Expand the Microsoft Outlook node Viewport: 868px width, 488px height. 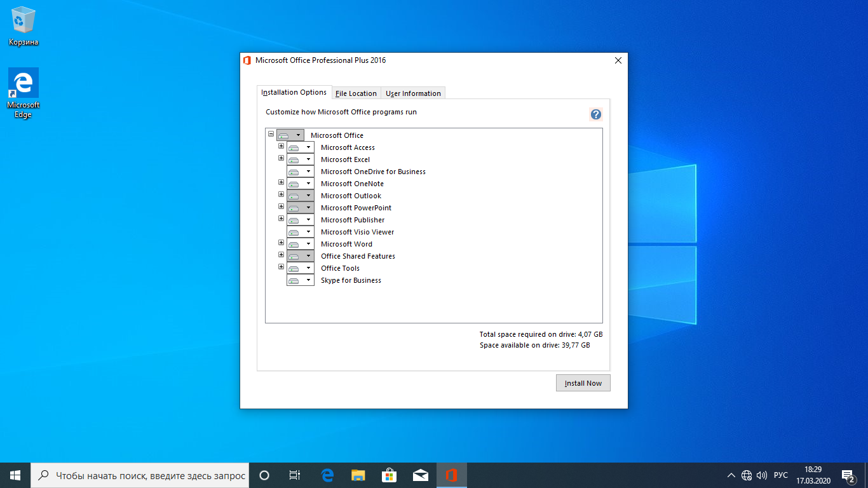coord(281,194)
